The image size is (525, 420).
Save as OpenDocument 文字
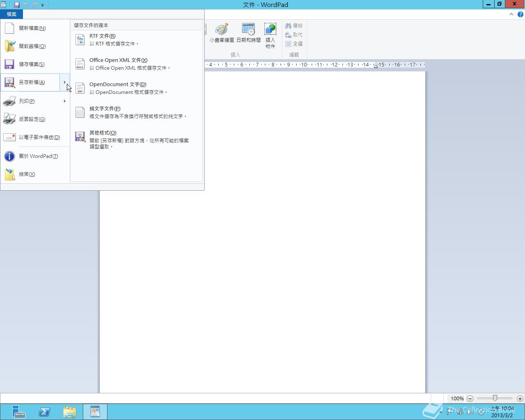[137, 88]
